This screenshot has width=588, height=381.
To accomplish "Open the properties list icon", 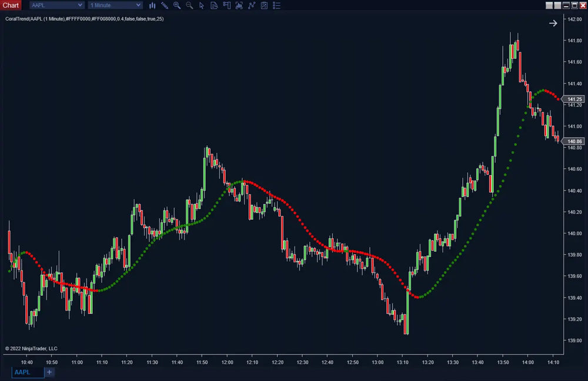I will pos(276,5).
